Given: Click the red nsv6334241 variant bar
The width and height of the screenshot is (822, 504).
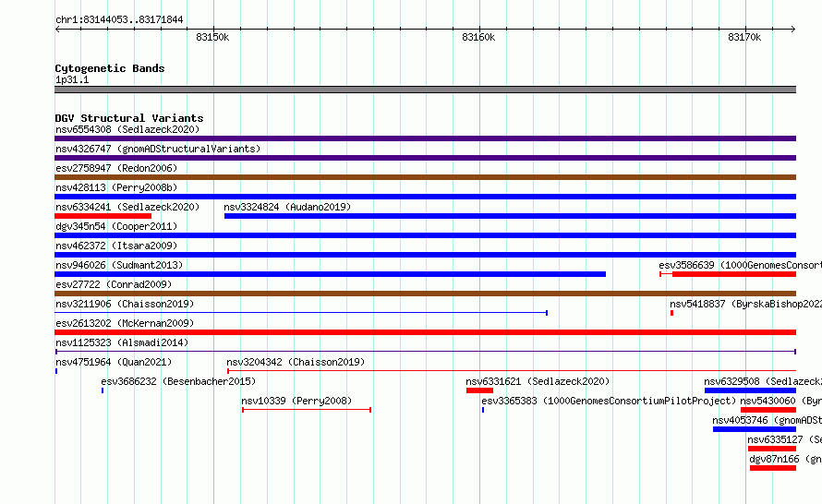Looking at the screenshot, I should [x=103, y=216].
